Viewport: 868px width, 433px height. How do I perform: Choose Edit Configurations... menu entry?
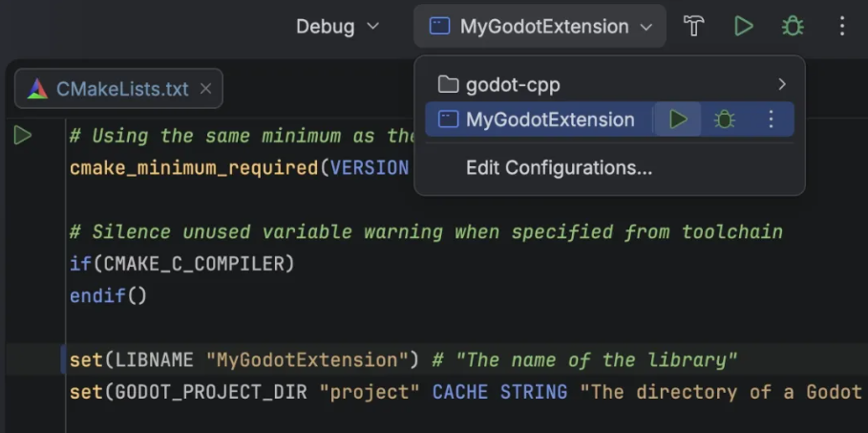(559, 168)
